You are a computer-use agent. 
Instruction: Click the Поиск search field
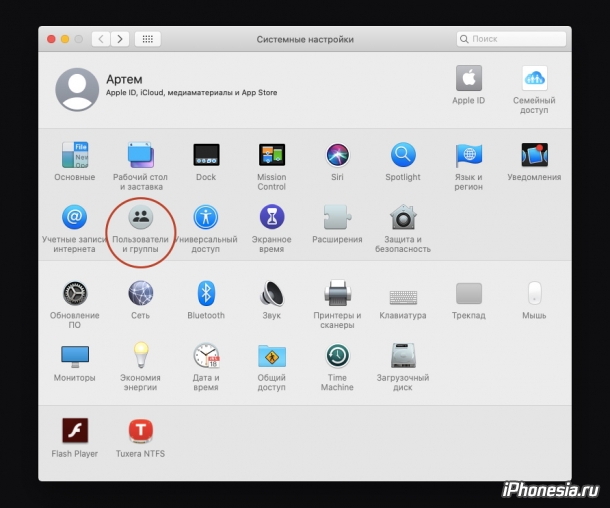click(511, 39)
